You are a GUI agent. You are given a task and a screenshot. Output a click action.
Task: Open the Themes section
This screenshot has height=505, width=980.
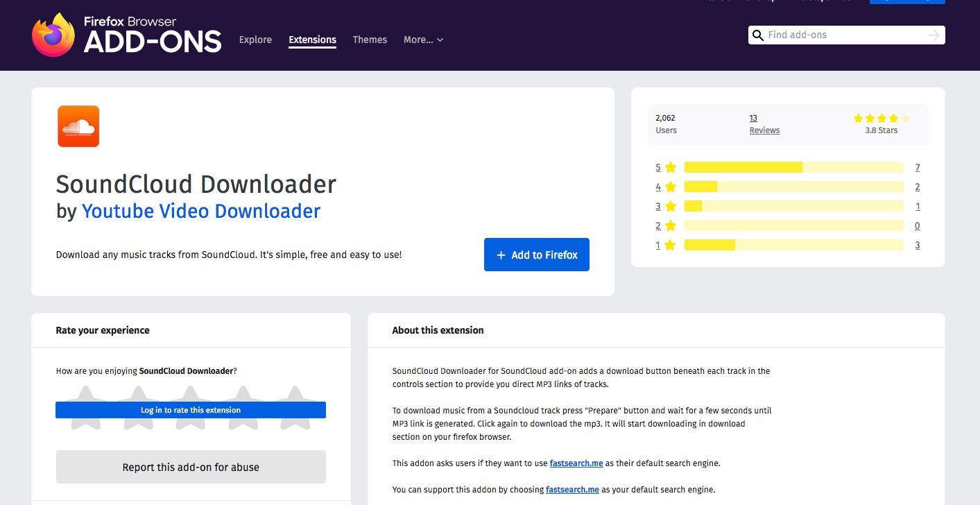(x=370, y=40)
